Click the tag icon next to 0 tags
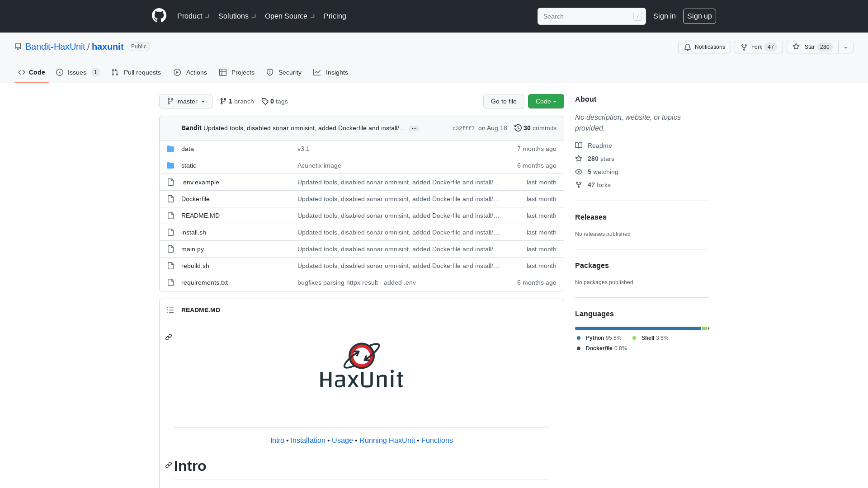868x488 pixels. [265, 101]
